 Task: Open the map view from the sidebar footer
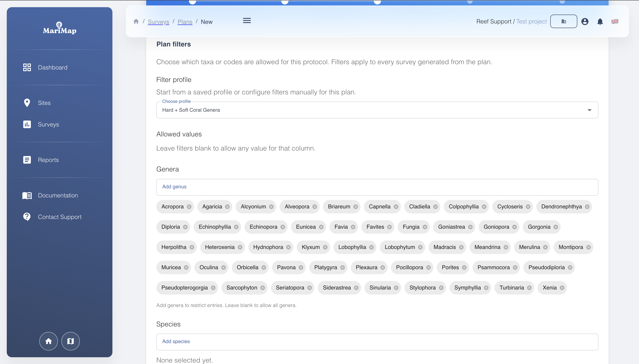pyautogui.click(x=70, y=341)
